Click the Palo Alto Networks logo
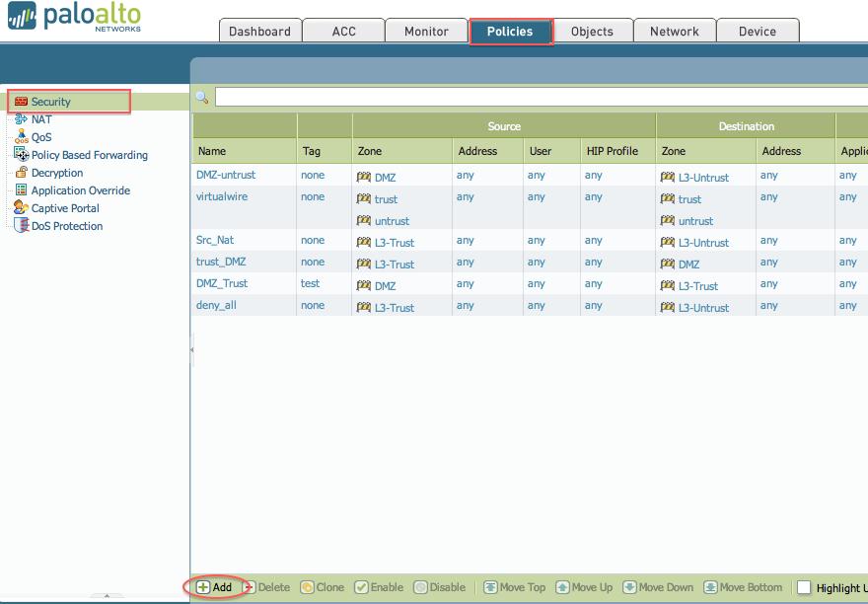This screenshot has width=868, height=604. coord(75,17)
